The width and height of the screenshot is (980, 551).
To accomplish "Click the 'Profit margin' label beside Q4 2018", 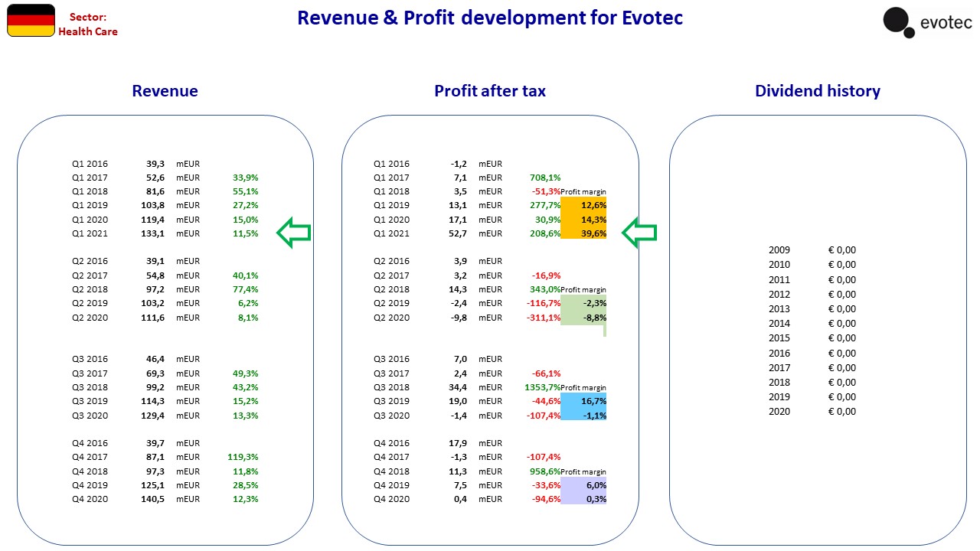I will click(583, 471).
